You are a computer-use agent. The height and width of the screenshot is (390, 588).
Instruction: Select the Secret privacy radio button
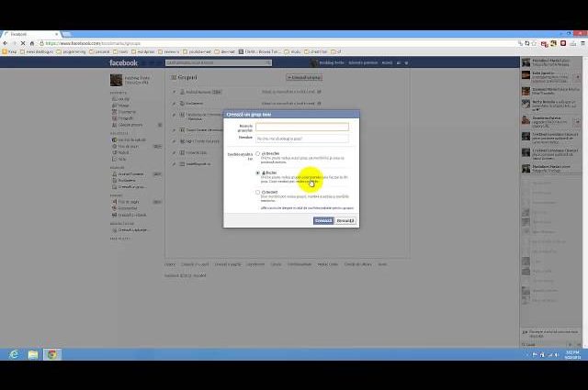(257, 192)
